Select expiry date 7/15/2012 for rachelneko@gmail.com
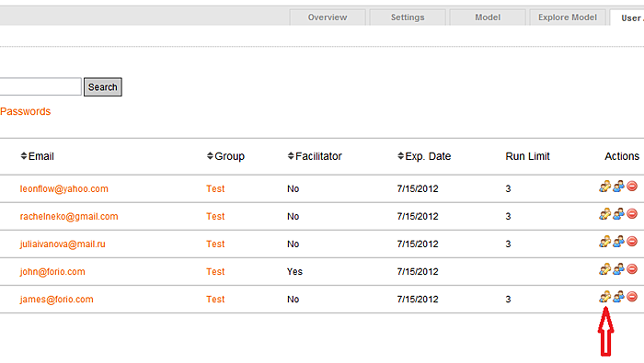The width and height of the screenshot is (644, 363). click(418, 216)
